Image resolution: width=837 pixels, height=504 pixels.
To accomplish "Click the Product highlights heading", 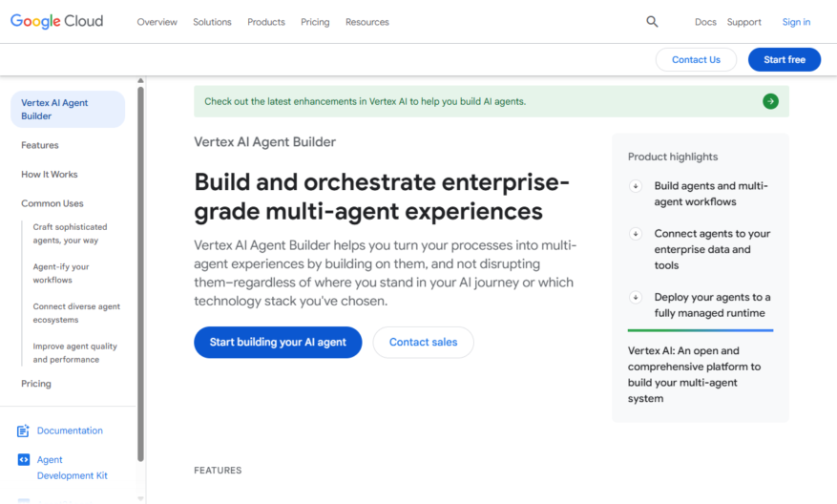I will [673, 157].
